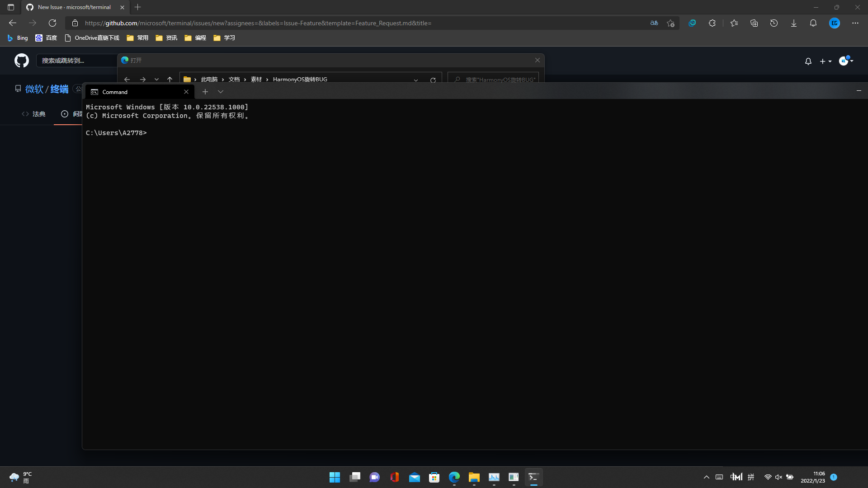Open GitHub notifications bell
Viewport: 868px width, 488px height.
click(x=808, y=61)
